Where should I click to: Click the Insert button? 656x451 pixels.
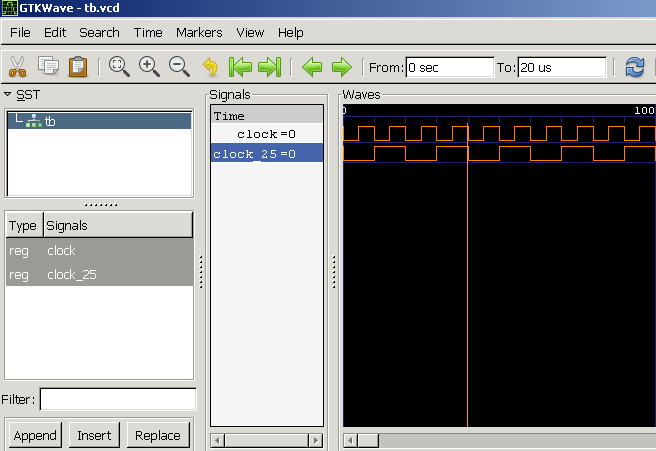(x=94, y=436)
